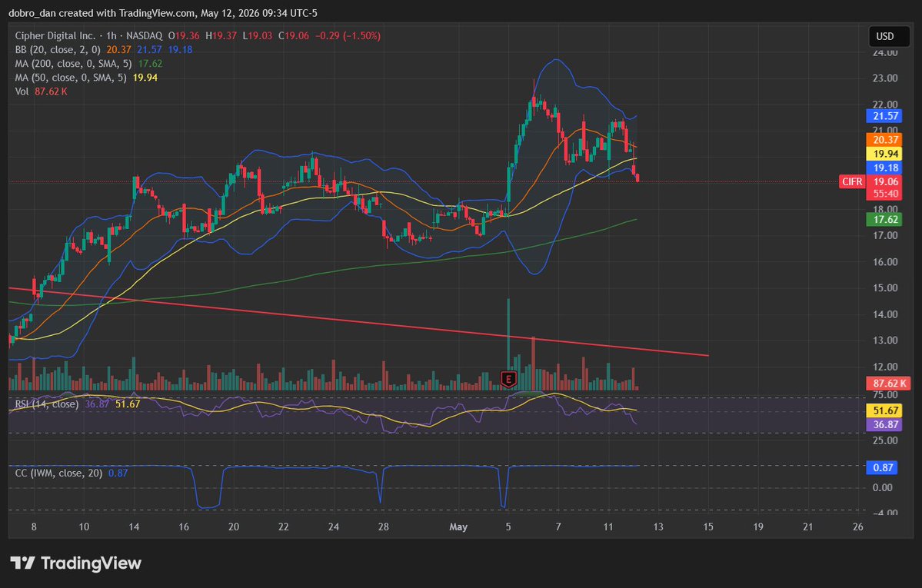Image resolution: width=922 pixels, height=588 pixels.
Task: Click the TradingView logo
Action: 76,563
